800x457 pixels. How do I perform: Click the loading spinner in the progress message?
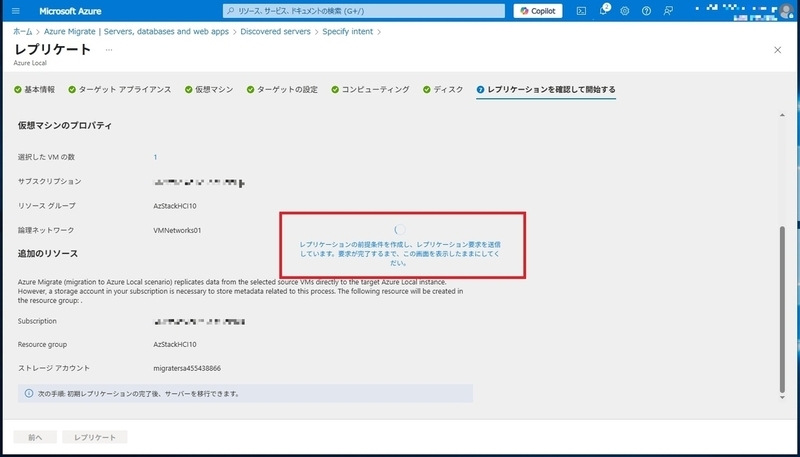(x=401, y=230)
